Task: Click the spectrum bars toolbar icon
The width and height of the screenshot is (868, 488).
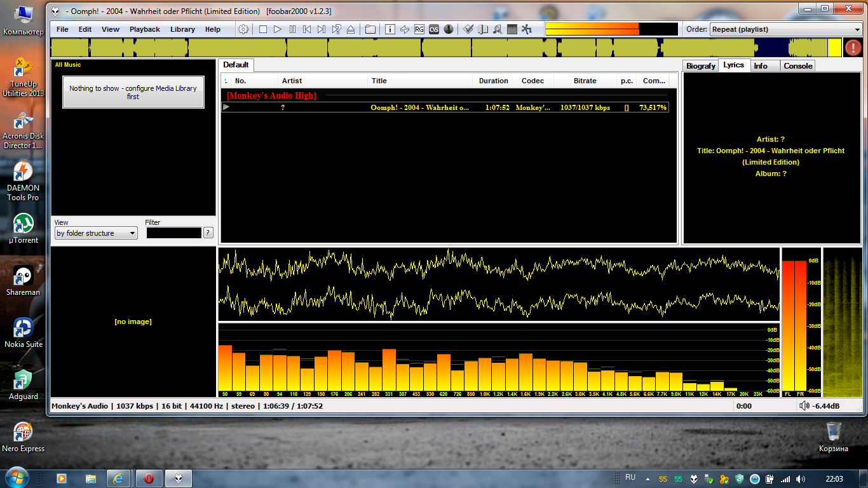Action: [x=512, y=29]
